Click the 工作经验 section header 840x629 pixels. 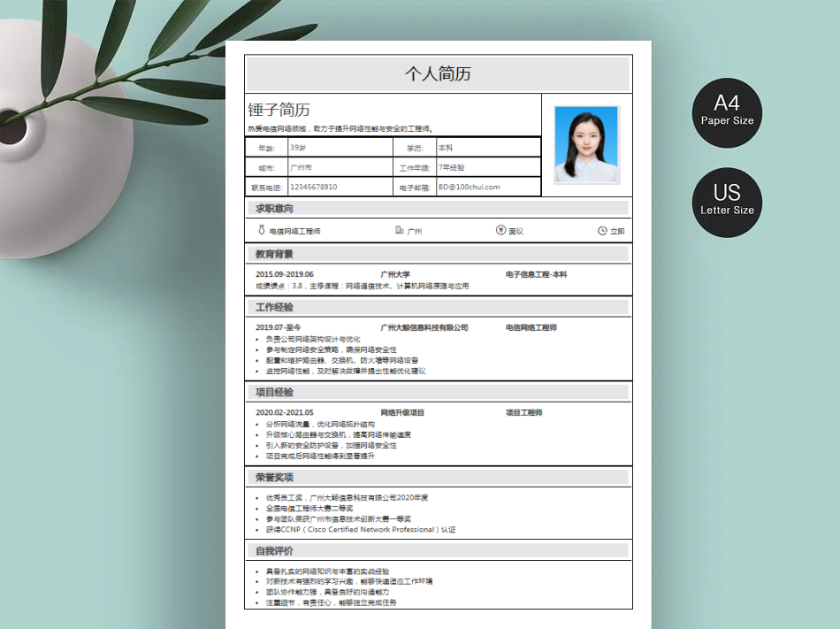click(439, 307)
